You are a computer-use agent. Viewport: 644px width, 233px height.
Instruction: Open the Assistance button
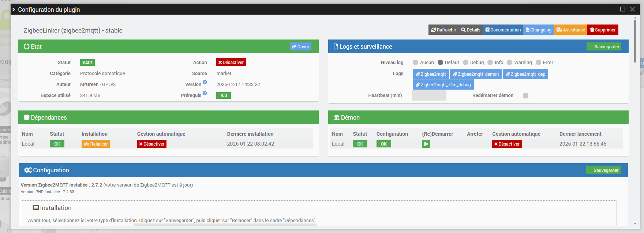tap(570, 30)
